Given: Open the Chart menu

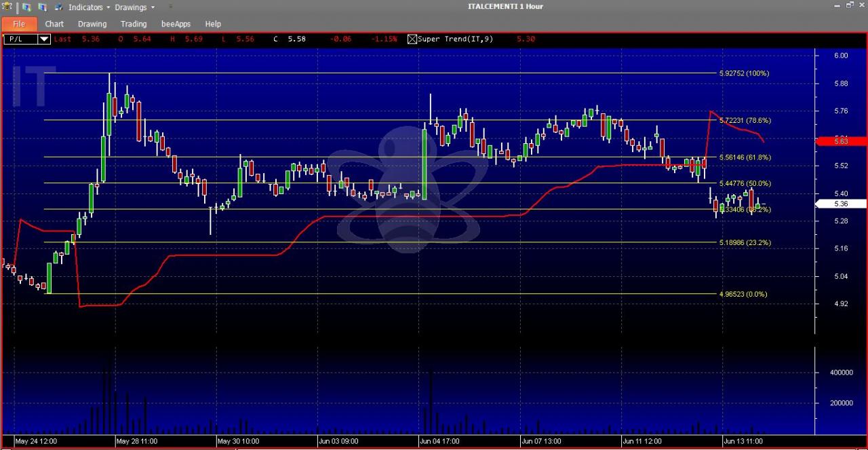Looking at the screenshot, I should 54,24.
